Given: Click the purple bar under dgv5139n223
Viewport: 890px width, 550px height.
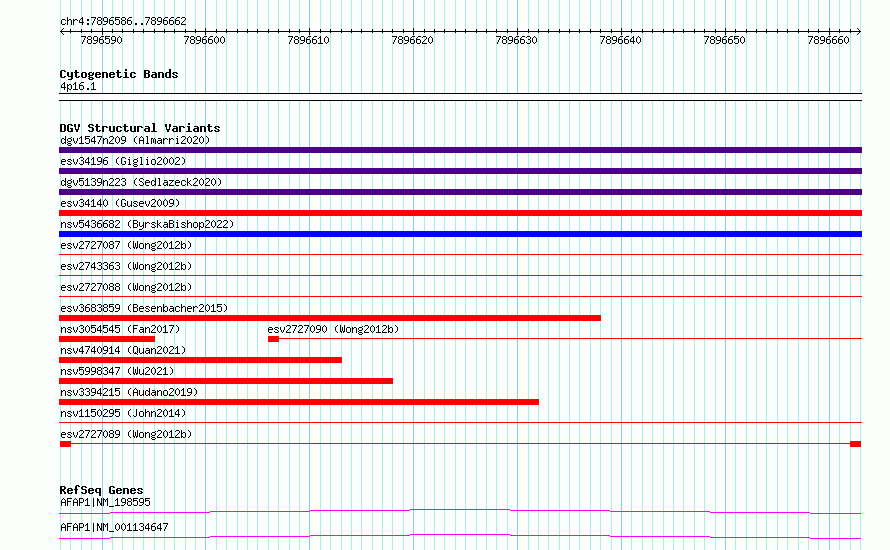Looking at the screenshot, I should (460, 192).
